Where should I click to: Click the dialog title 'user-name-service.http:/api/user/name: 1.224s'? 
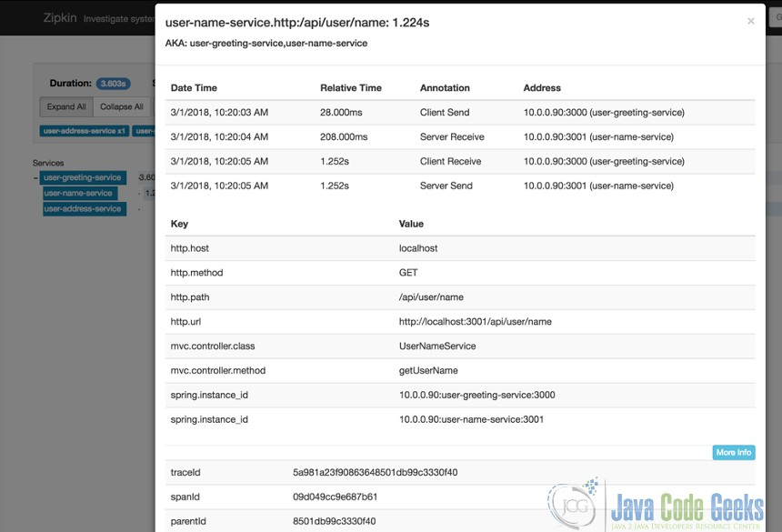click(x=297, y=23)
